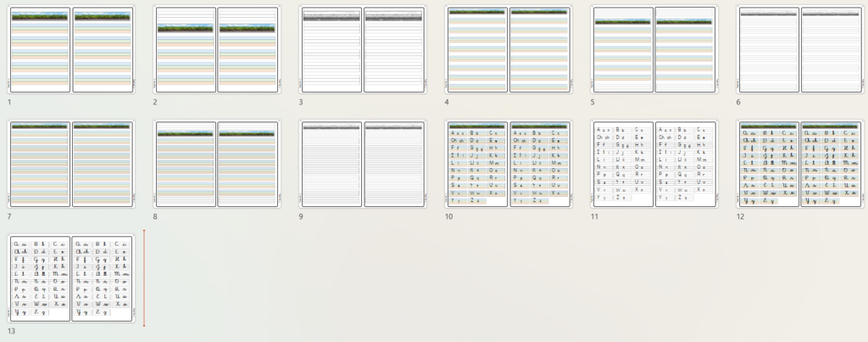The height and width of the screenshot is (342, 868).
Task: Select slide 13 thumbnail
Action: pyautogui.click(x=71, y=278)
